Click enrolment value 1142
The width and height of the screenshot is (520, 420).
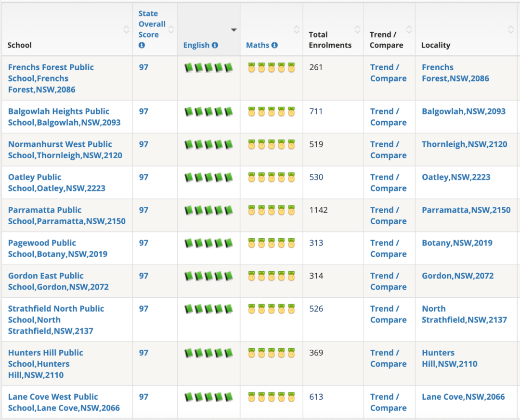pyautogui.click(x=318, y=210)
